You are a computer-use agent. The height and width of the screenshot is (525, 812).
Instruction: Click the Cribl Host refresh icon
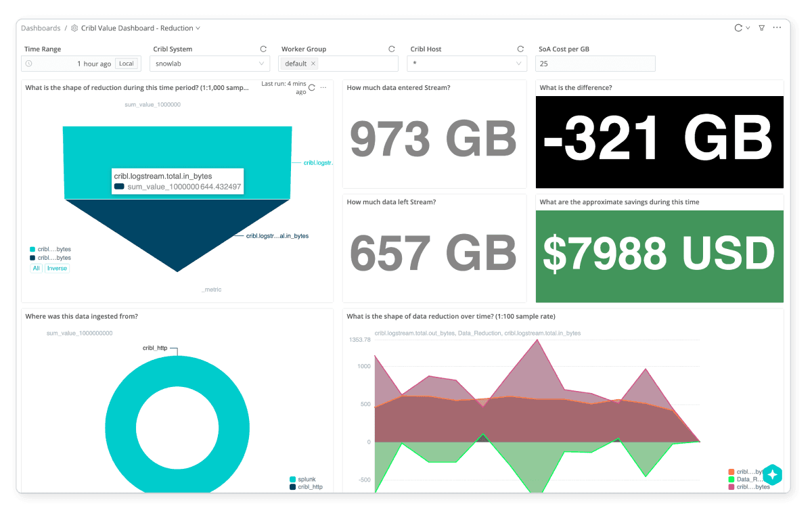(x=520, y=49)
